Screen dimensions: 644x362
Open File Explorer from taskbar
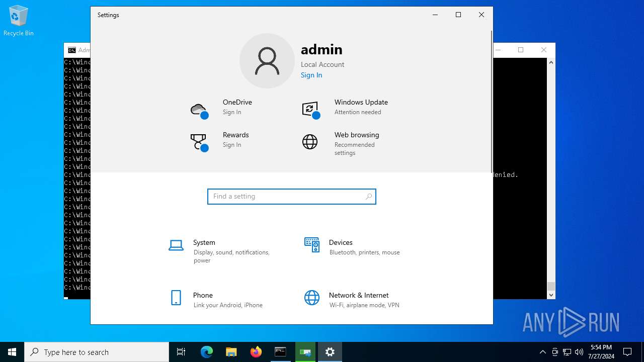[231, 352]
